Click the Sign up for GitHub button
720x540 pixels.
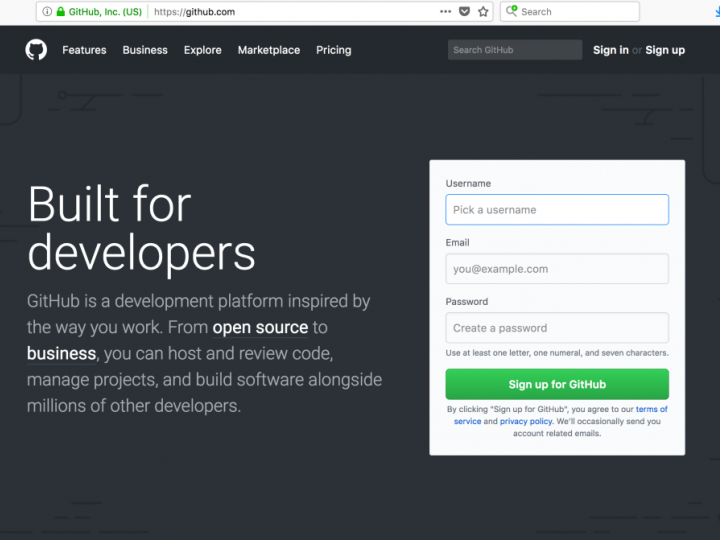[x=557, y=384]
